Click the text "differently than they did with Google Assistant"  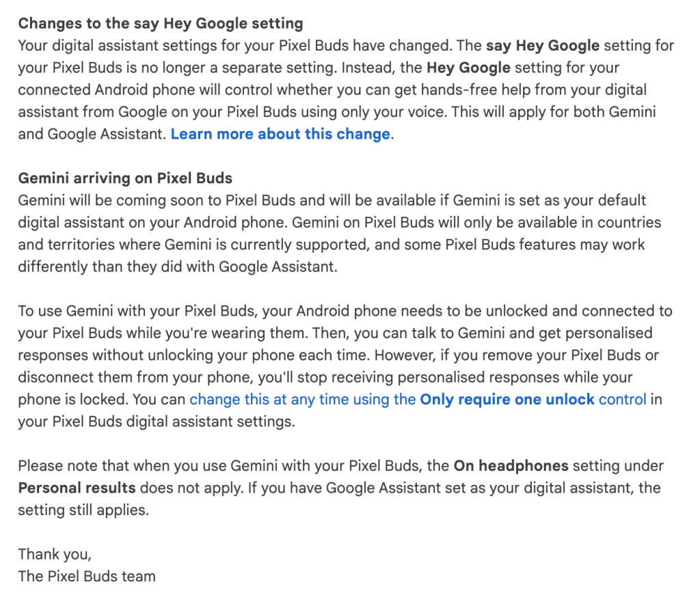coord(177,266)
